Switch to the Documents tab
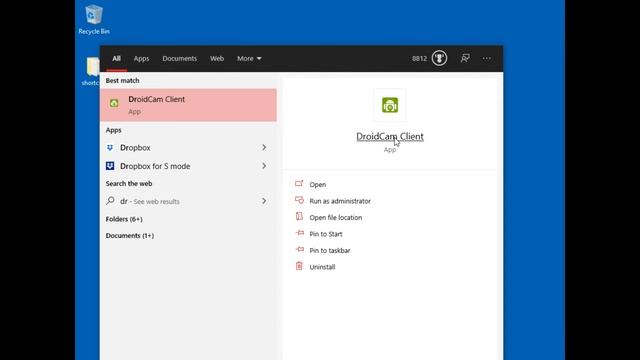The width and height of the screenshot is (640, 360). (180, 58)
